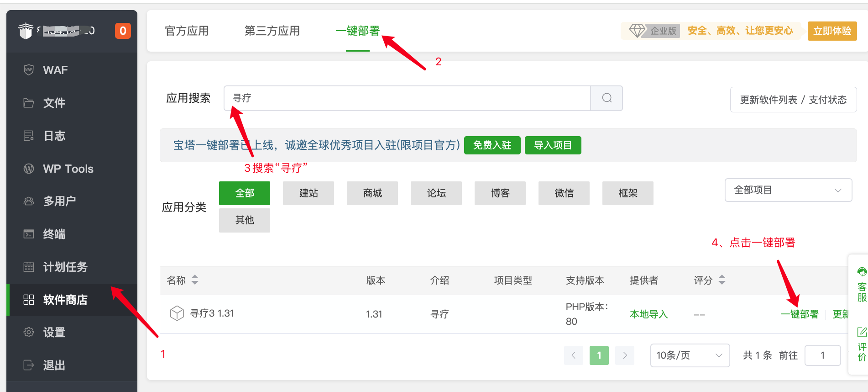Click the logout icon beside 退出
The image size is (868, 392).
29,365
